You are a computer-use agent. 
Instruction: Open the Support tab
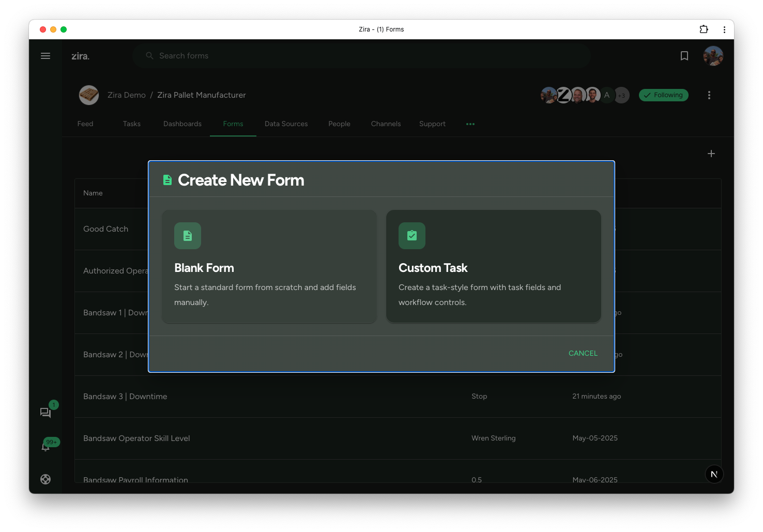432,124
